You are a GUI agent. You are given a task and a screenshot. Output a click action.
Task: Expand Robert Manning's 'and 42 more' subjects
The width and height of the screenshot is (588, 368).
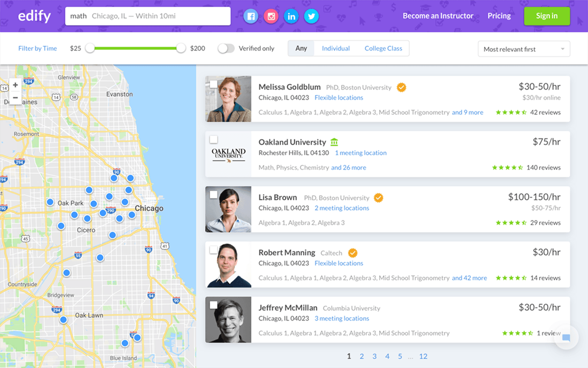pos(469,278)
